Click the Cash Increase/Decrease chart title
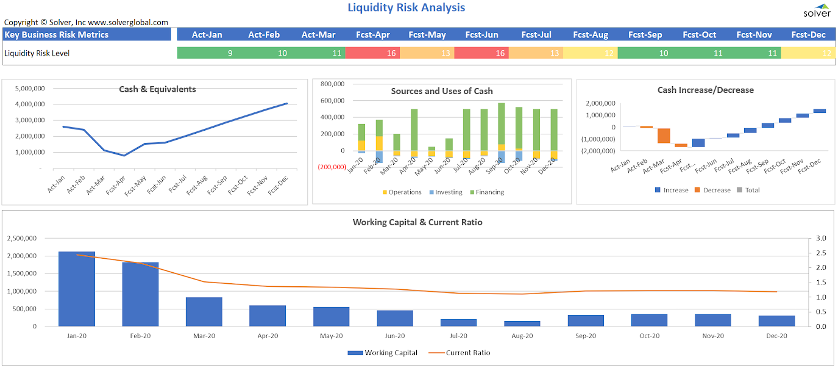The image size is (838, 372). (705, 90)
